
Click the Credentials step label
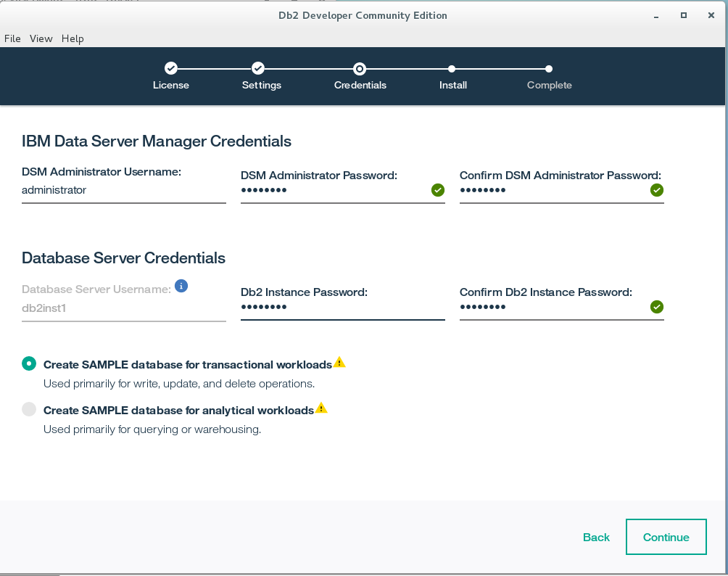point(360,85)
